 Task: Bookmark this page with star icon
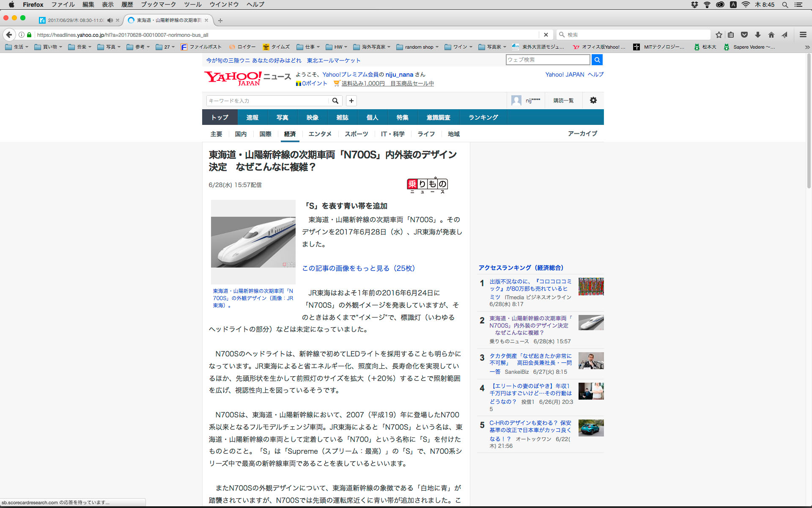[x=719, y=35]
